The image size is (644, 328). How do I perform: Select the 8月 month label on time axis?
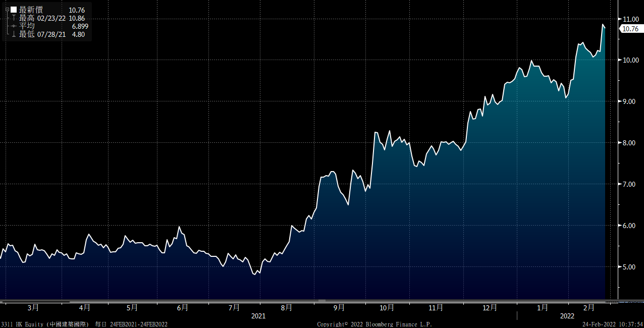click(x=287, y=307)
